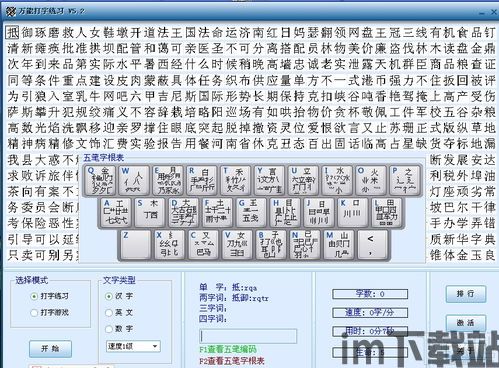
Task: Click the Z key on Wubi keyboard
Action: coord(135,245)
